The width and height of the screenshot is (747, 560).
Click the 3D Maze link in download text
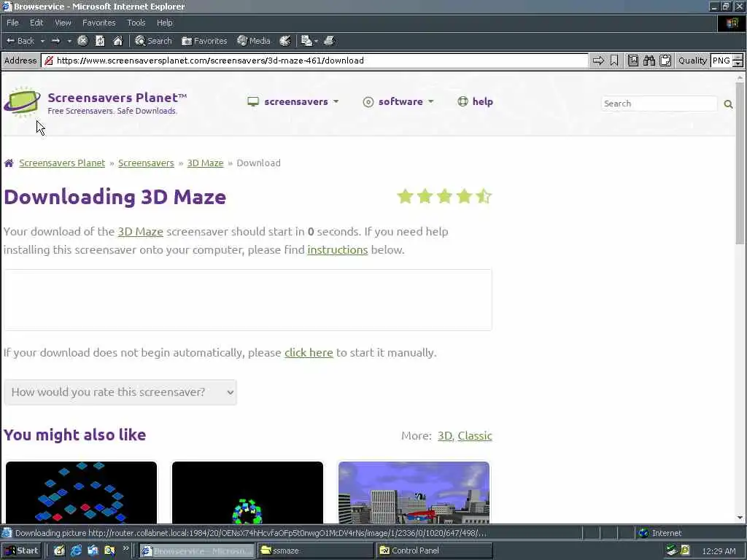[141, 231]
